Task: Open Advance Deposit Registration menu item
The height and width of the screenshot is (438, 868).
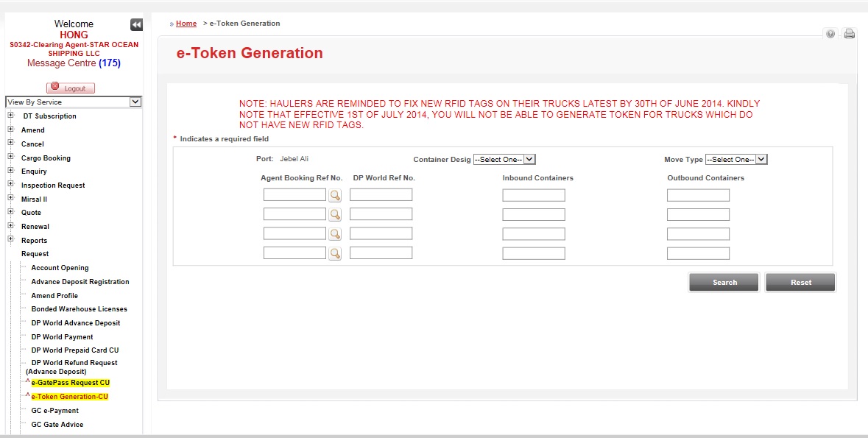Action: point(80,282)
